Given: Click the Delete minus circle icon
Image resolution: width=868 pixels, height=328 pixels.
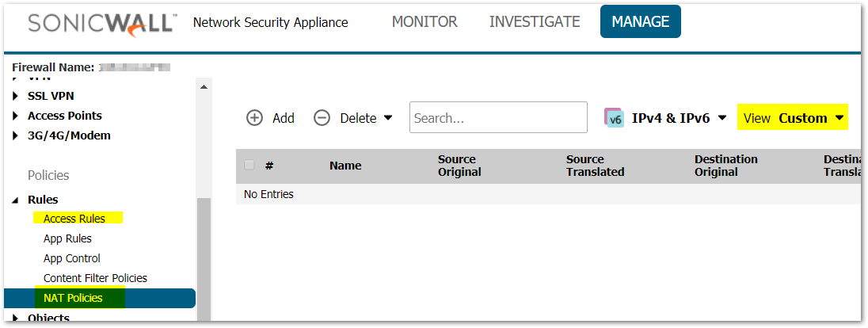Looking at the screenshot, I should (x=322, y=118).
